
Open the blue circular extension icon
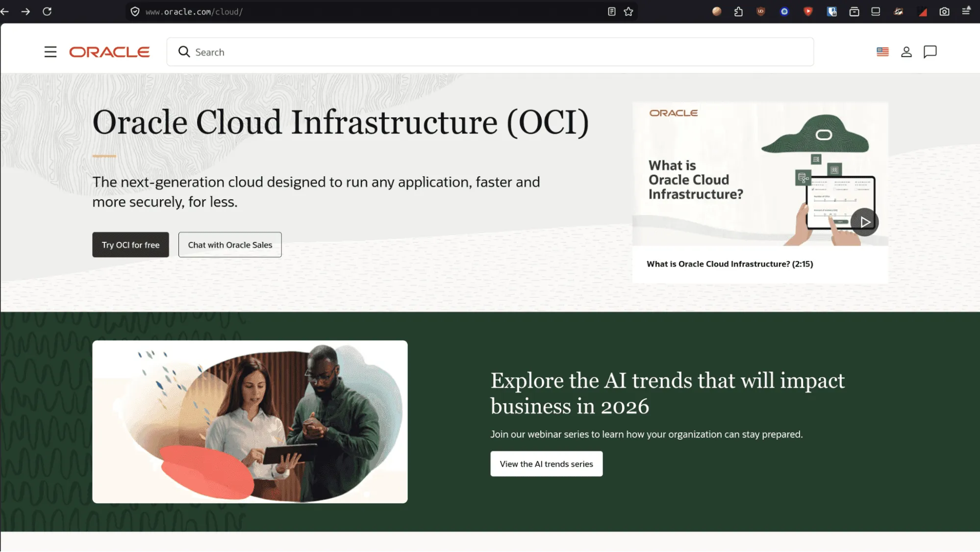point(784,11)
